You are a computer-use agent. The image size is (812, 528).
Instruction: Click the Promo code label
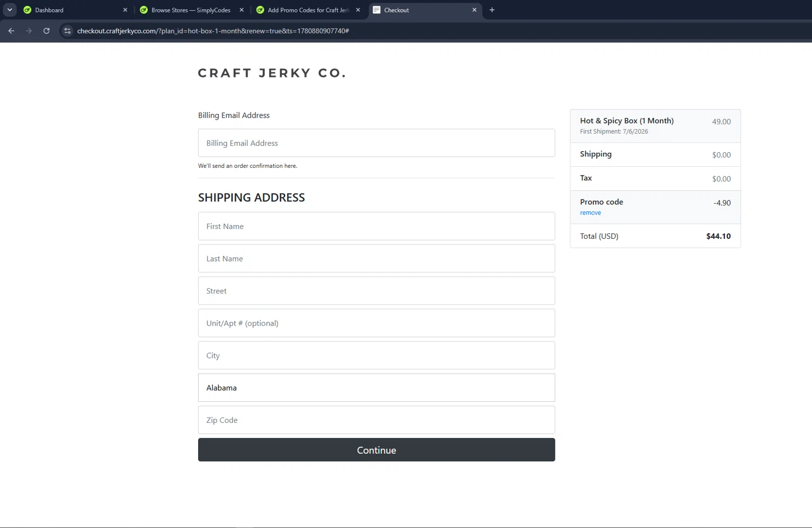(601, 202)
